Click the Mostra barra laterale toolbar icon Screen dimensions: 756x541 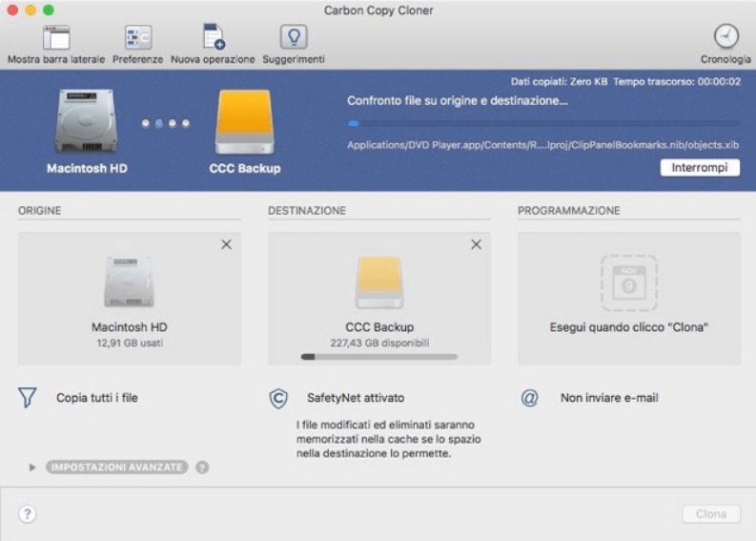click(x=56, y=37)
